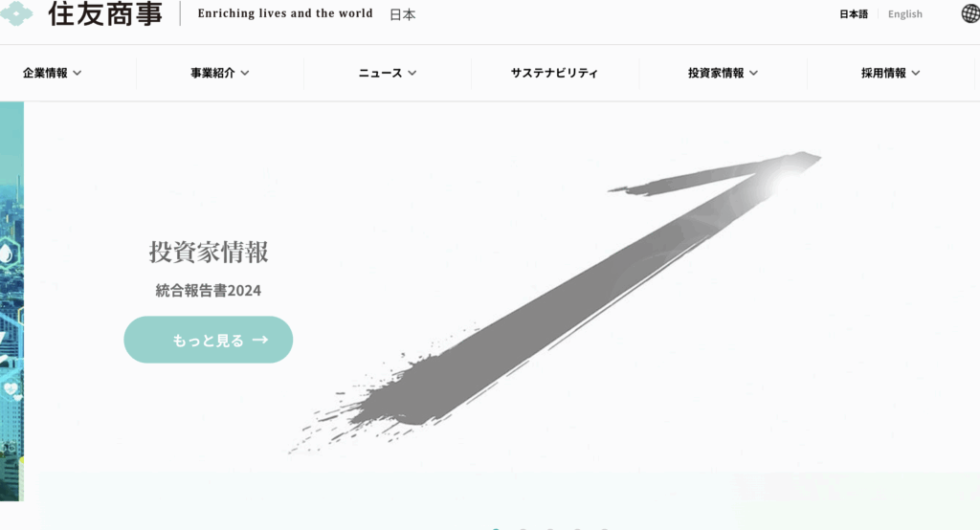Click the 日本 region label
Screen dimensions: 980x530
pyautogui.click(x=403, y=14)
